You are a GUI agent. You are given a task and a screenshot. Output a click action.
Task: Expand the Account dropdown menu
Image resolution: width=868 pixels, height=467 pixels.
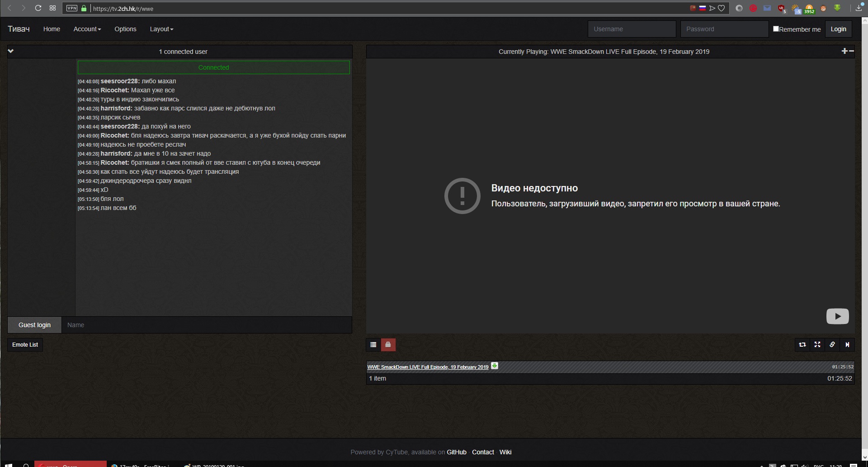pos(87,29)
